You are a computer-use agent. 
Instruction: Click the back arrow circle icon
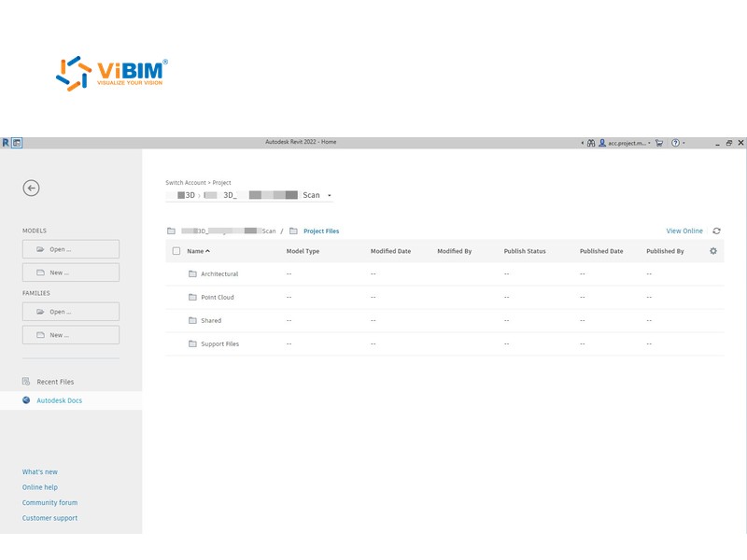point(32,189)
